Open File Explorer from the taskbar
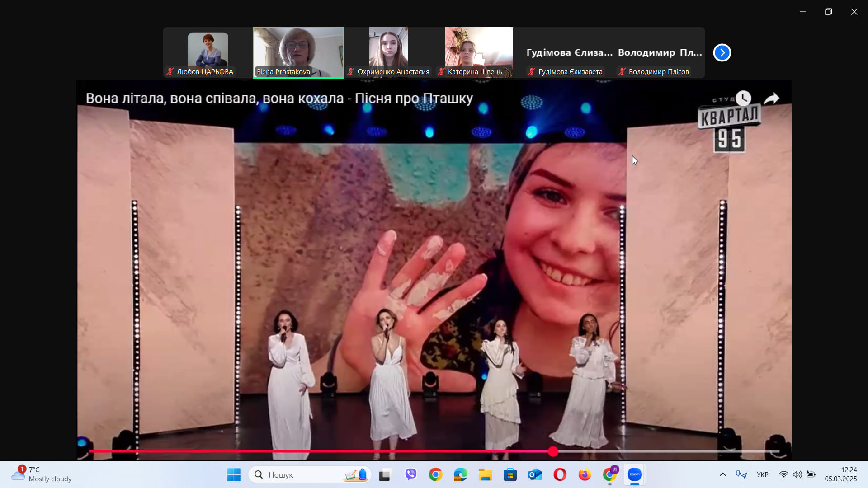This screenshot has width=868, height=488. (485, 474)
